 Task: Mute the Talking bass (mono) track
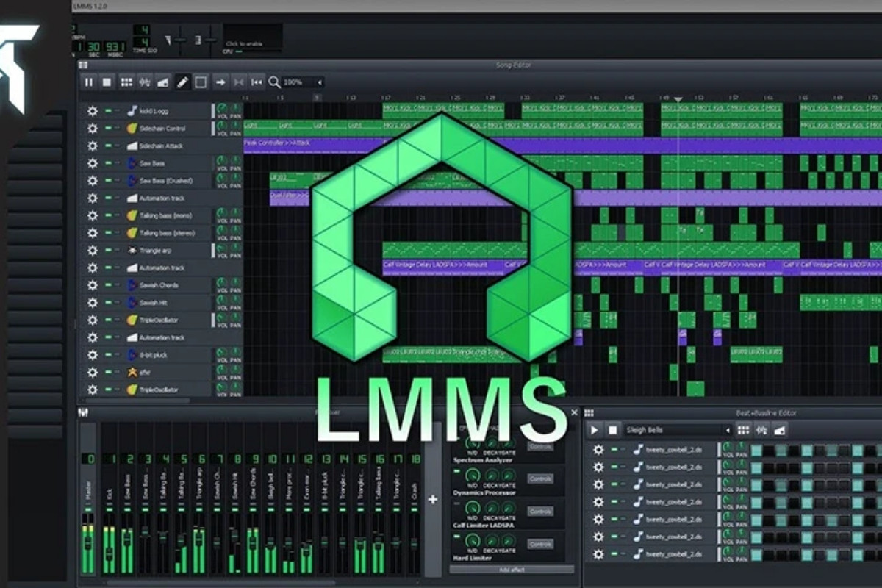[108, 215]
